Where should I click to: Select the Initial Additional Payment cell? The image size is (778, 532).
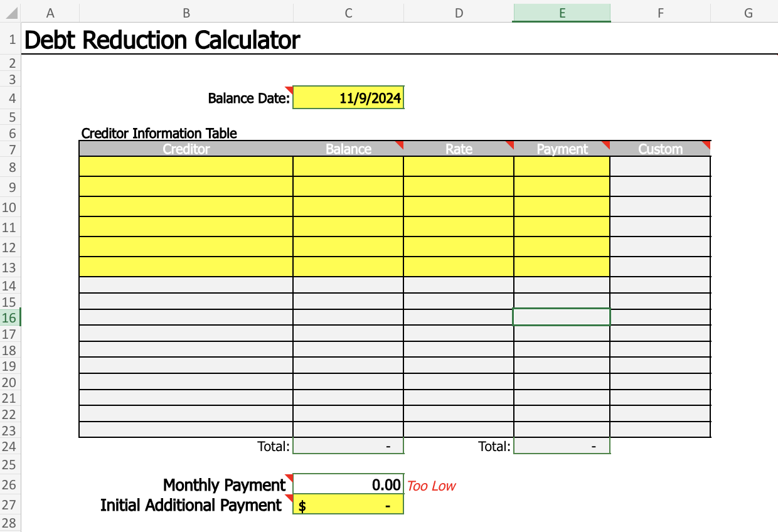pyautogui.click(x=348, y=505)
